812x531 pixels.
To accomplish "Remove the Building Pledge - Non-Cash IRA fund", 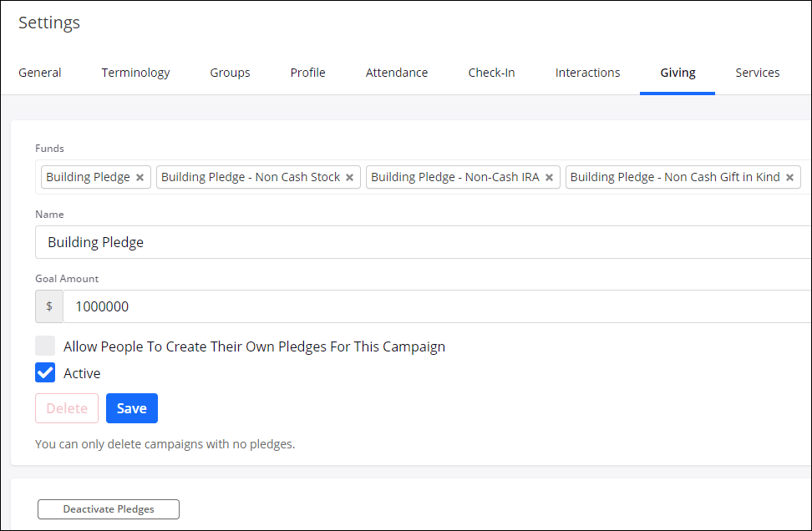I will (549, 176).
